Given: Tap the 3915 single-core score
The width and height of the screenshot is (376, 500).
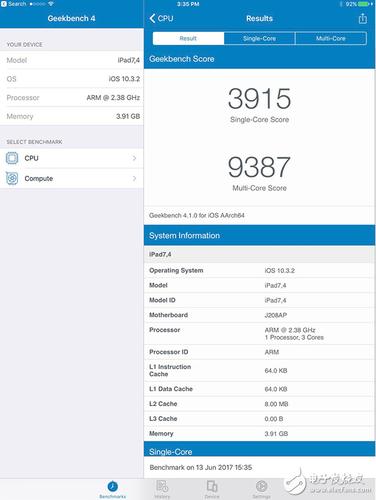Looking at the screenshot, I should point(259,98).
